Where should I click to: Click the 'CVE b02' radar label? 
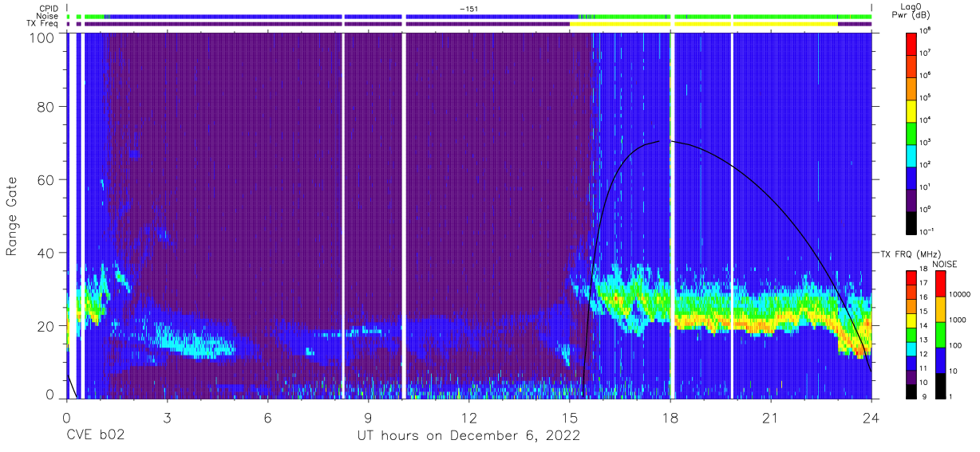(x=94, y=435)
